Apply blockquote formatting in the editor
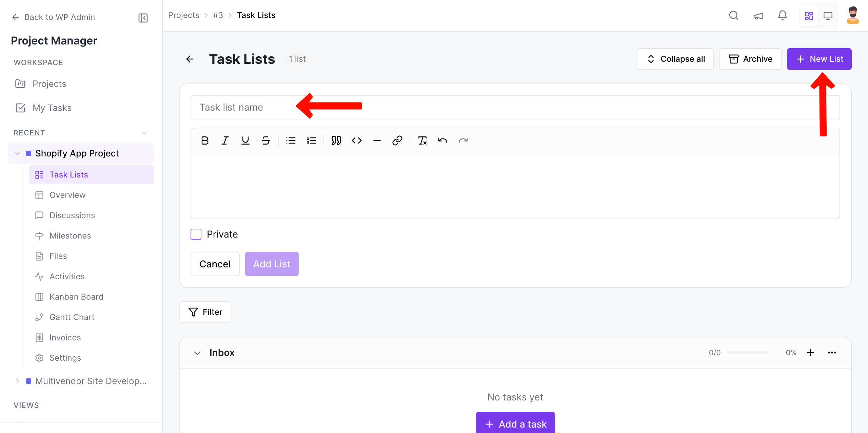This screenshot has height=433, width=868. 336,140
